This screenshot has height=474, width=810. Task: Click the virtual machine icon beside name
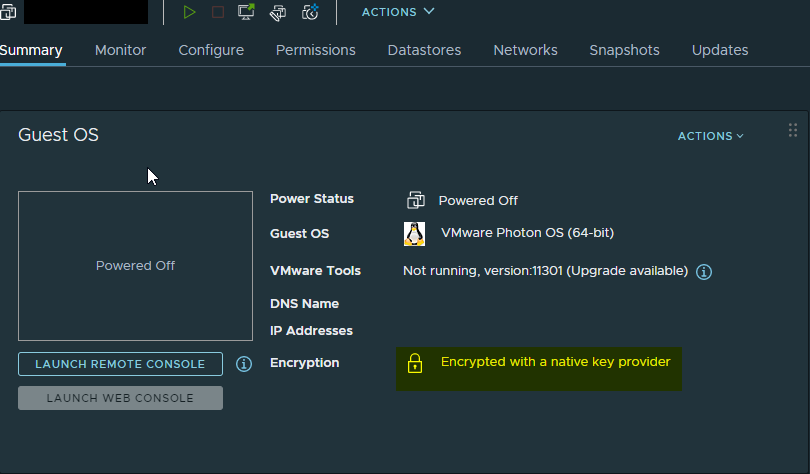8,12
